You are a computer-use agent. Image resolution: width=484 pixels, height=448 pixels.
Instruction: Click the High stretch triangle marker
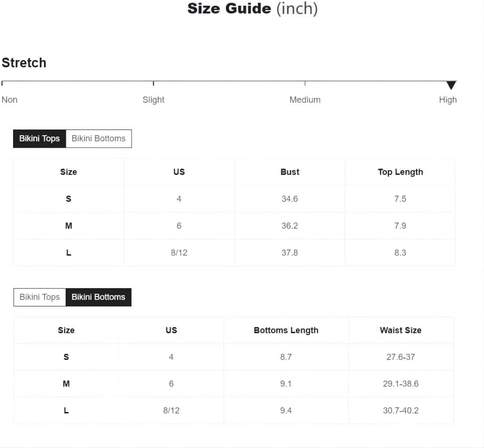tap(451, 85)
